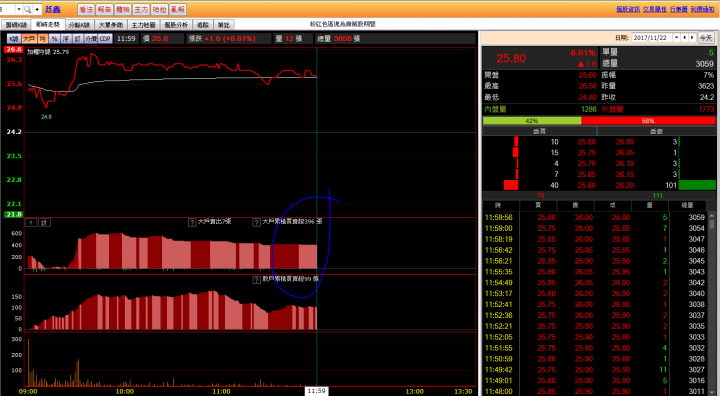
Task: Click the red 58% outer volume bar
Action: coord(648,121)
